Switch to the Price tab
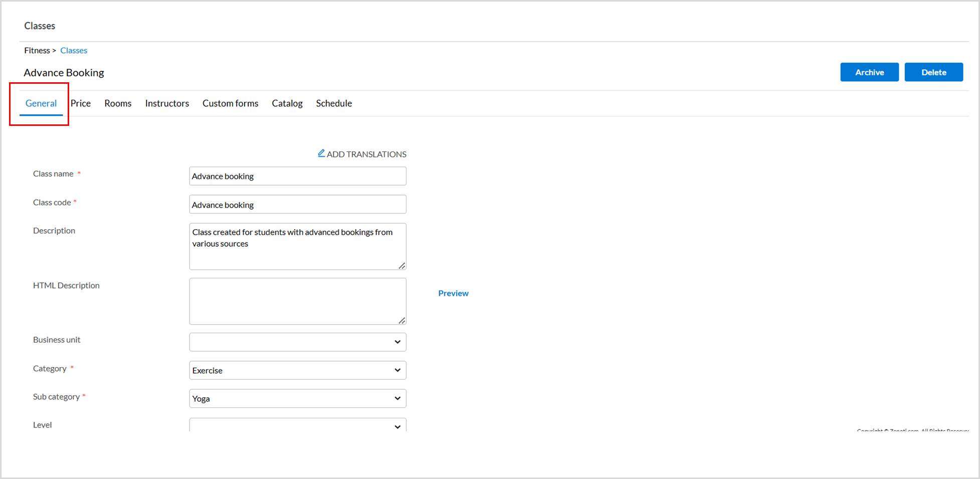Screen dimensions: 980x479 coord(81,103)
